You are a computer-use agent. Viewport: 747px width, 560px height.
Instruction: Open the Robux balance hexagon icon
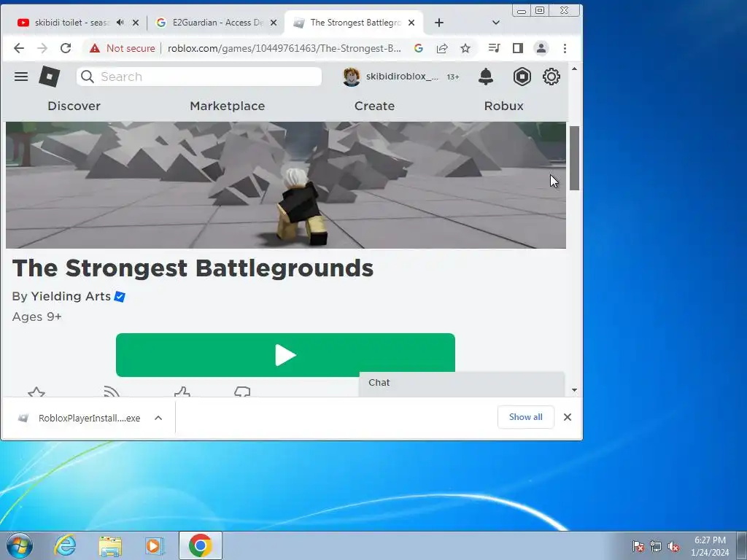(522, 77)
